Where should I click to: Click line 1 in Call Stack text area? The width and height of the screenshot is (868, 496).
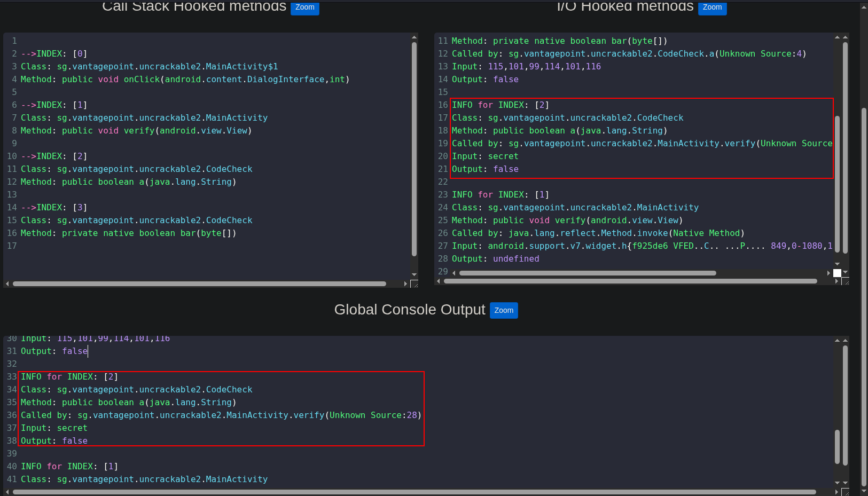click(x=107, y=41)
